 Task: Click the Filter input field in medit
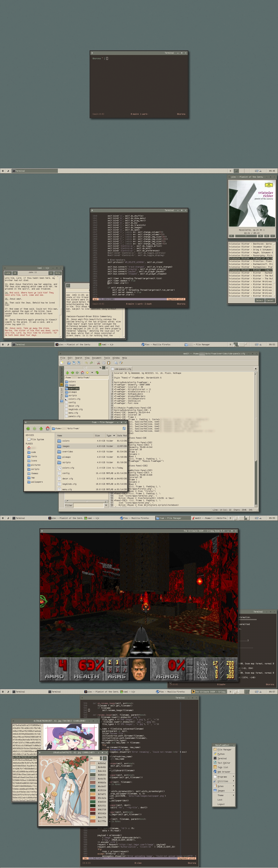click(x=89, y=505)
